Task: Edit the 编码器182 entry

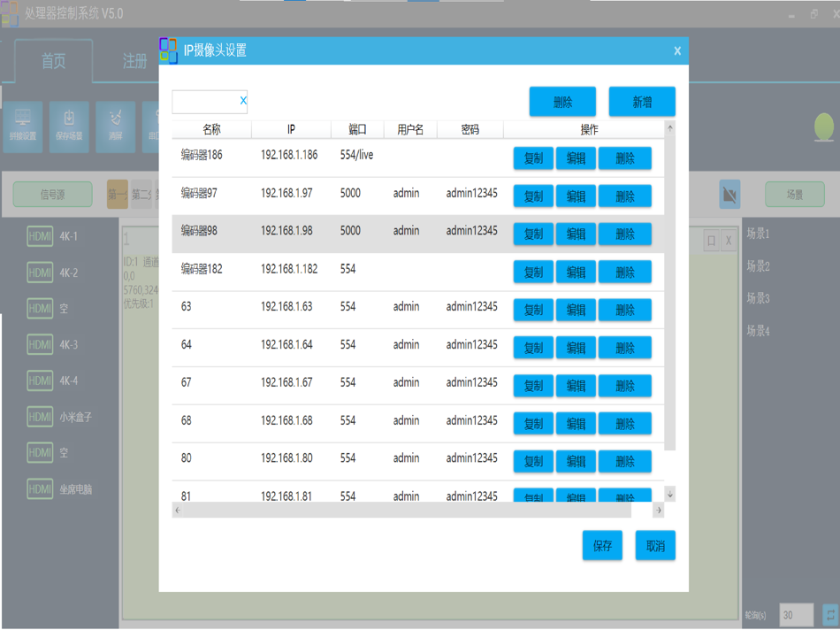Action: coord(576,272)
